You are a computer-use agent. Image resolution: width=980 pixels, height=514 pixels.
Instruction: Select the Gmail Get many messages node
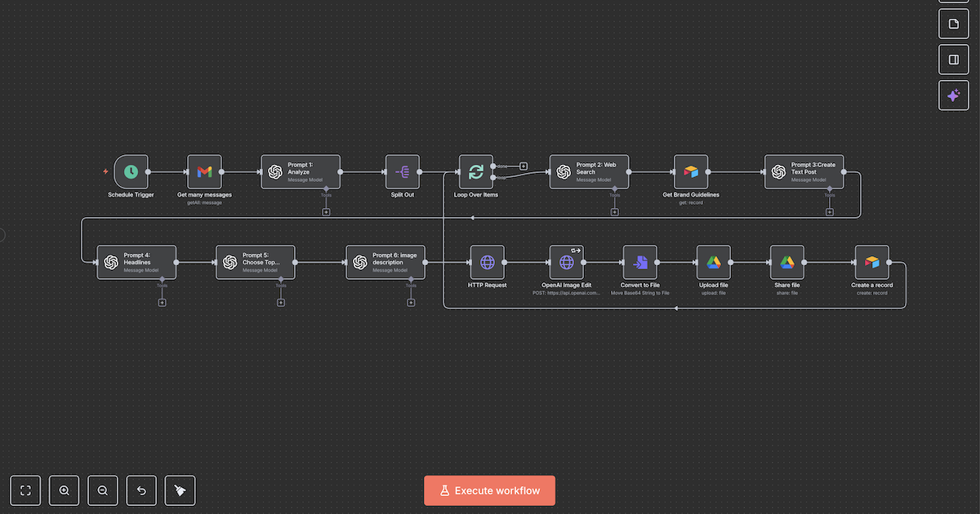(x=204, y=172)
